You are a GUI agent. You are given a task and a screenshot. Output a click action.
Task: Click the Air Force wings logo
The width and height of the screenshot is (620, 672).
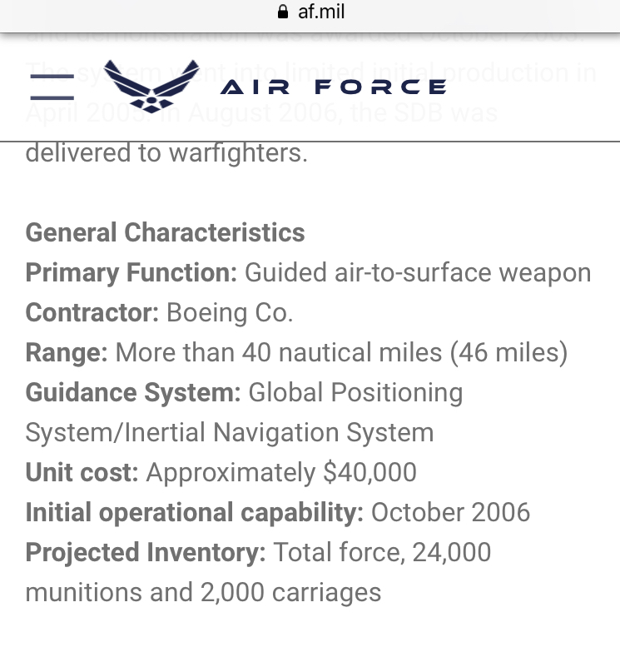click(x=151, y=87)
